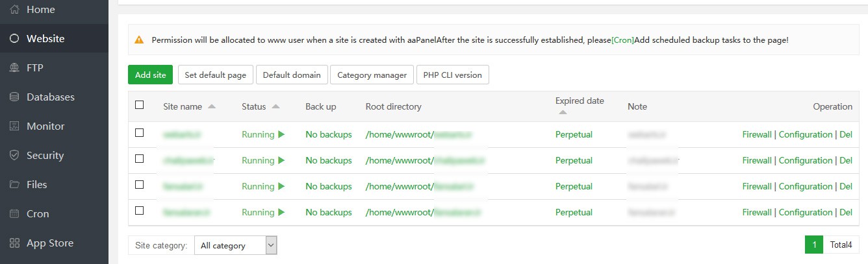Click the Running play icon in first row

tap(281, 135)
